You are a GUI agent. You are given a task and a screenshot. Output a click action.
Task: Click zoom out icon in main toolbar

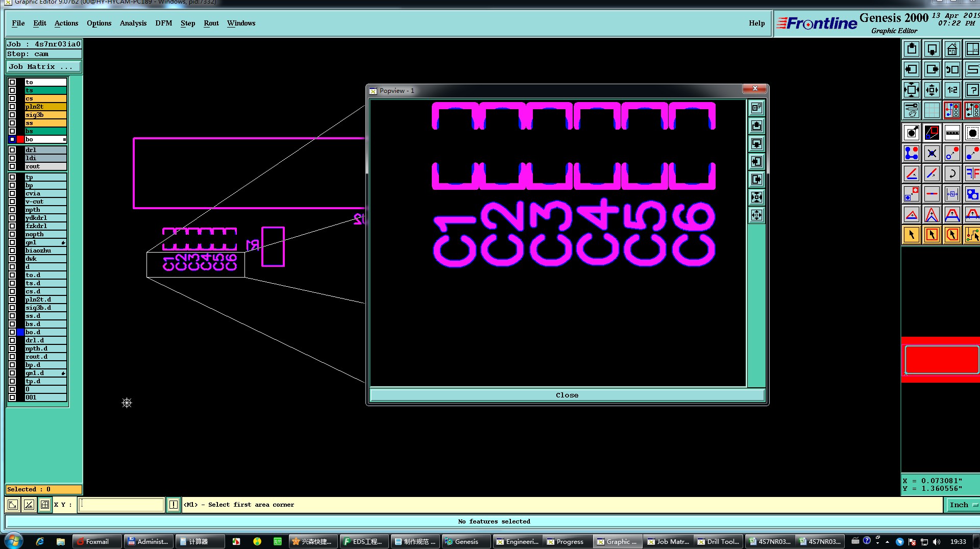click(x=932, y=90)
